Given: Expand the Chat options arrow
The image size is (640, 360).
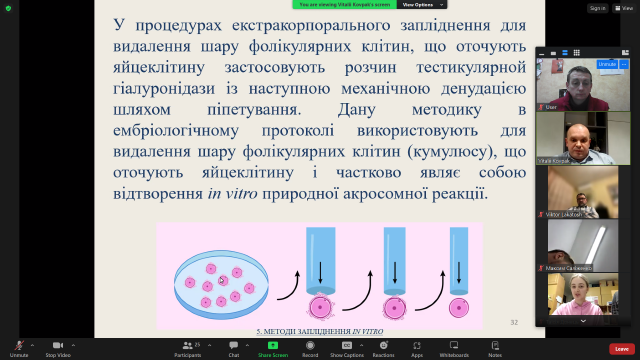Looking at the screenshot, I should click(247, 345).
